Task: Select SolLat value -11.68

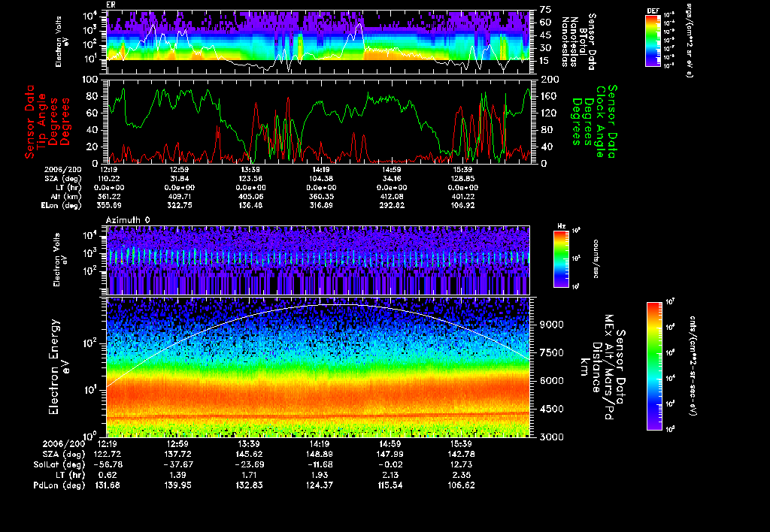Action: (x=320, y=464)
